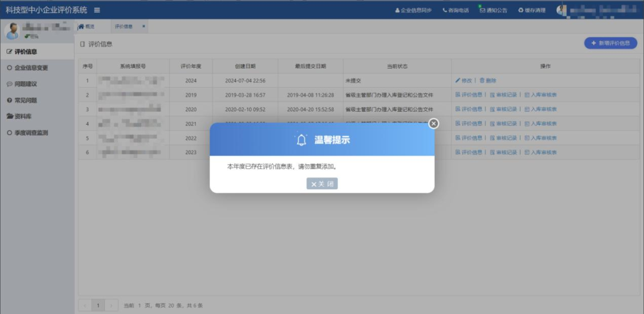644x314 pixels.
Task: Click the 评价年度 column header
Action: [x=191, y=66]
